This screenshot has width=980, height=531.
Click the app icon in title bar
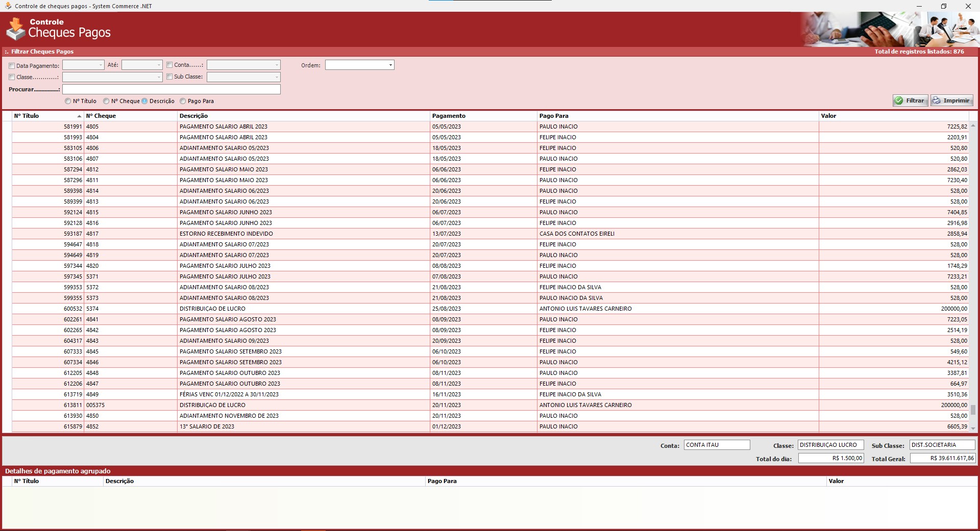[8, 6]
